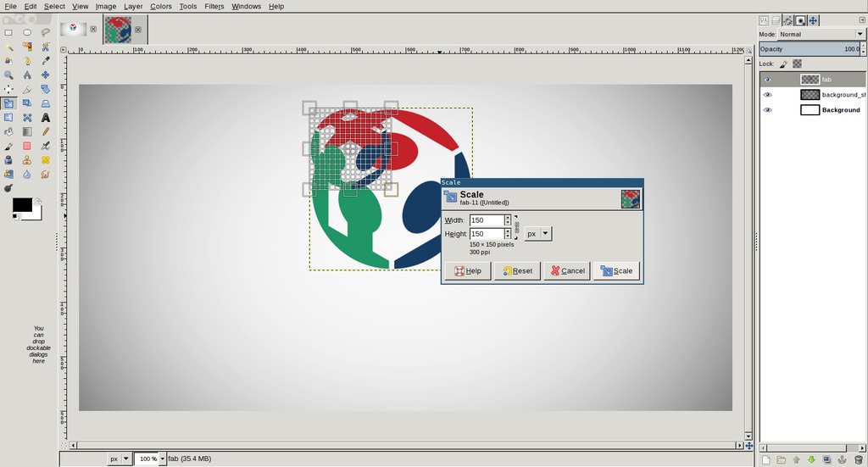Select the Heal tool
This screenshot has height=467, width=868.
pos(46,160)
